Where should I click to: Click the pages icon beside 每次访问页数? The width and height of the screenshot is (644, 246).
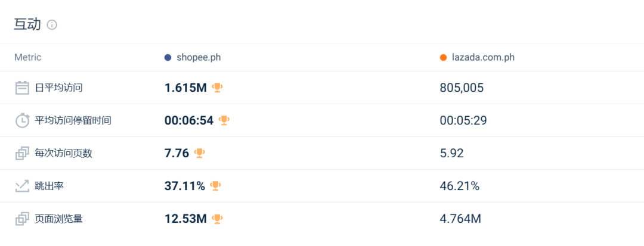22,153
